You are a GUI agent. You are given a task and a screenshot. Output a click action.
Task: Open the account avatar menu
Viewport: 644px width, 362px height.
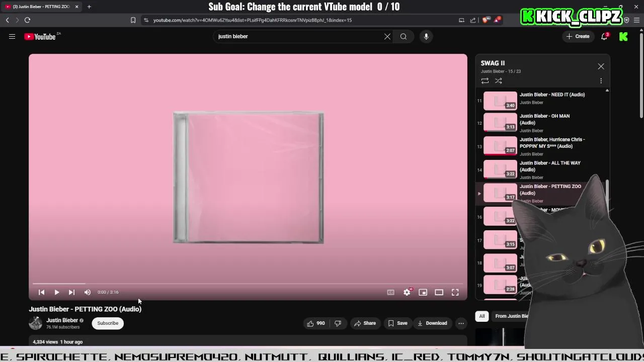[623, 36]
